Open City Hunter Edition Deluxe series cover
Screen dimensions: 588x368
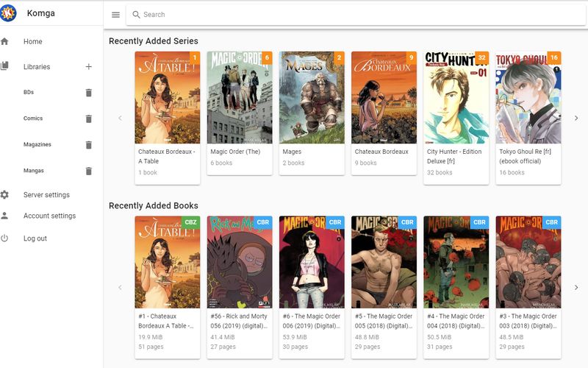(456, 97)
